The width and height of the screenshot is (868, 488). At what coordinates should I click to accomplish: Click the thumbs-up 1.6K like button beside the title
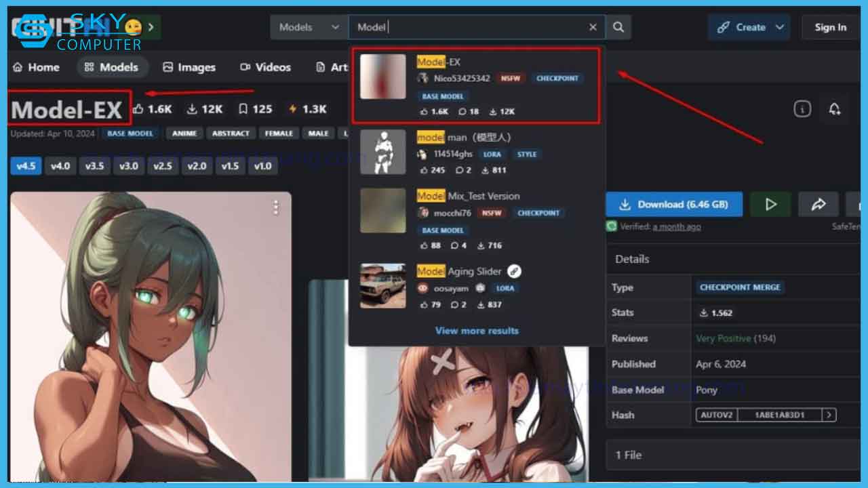153,108
